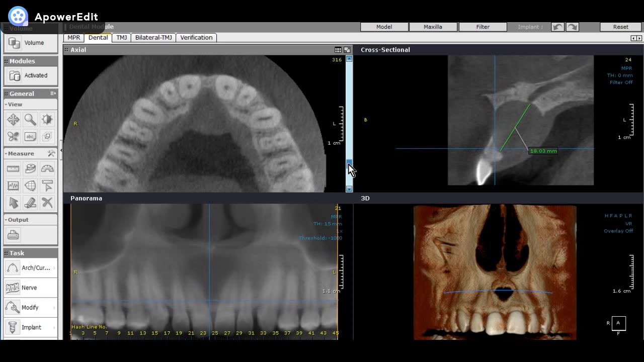This screenshot has height=362, width=644.
Task: Switch to the Verification tab
Action: 196,38
